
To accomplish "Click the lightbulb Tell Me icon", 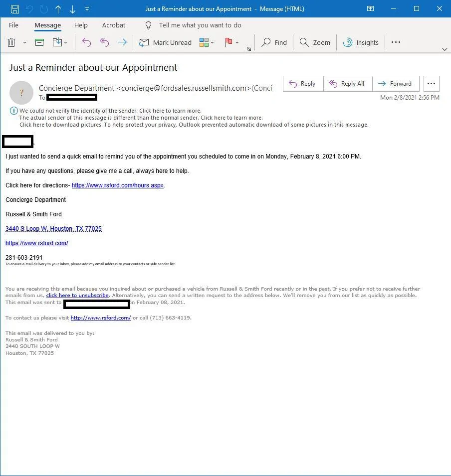I will pos(148,25).
